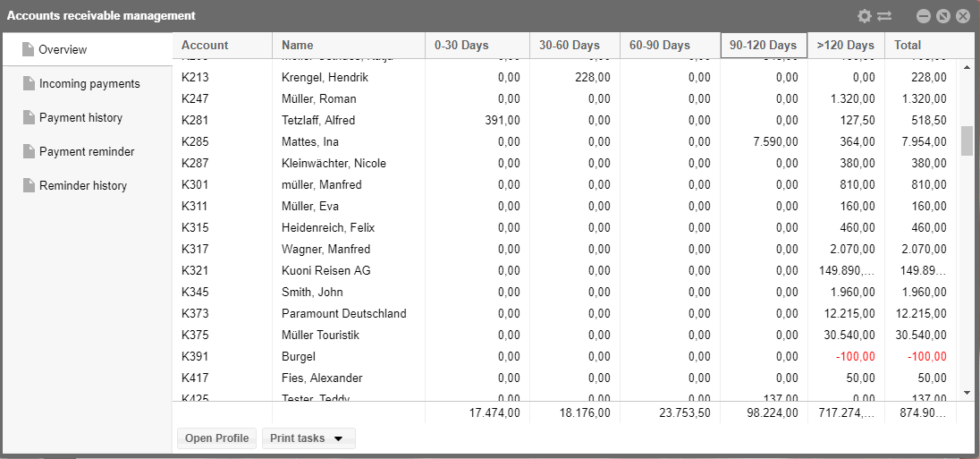980x459 pixels.
Task: Click the 7.590,00 value for Mattes
Action: tap(775, 142)
